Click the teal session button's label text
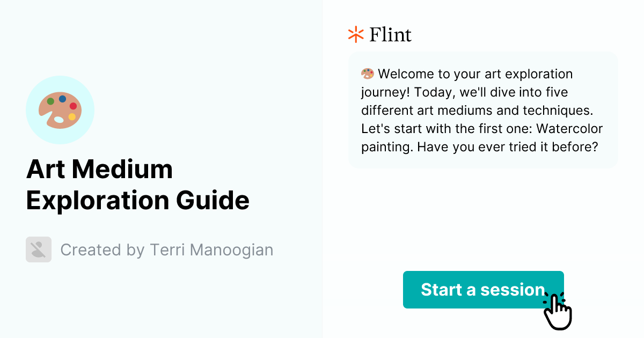644x338 pixels. point(482,290)
